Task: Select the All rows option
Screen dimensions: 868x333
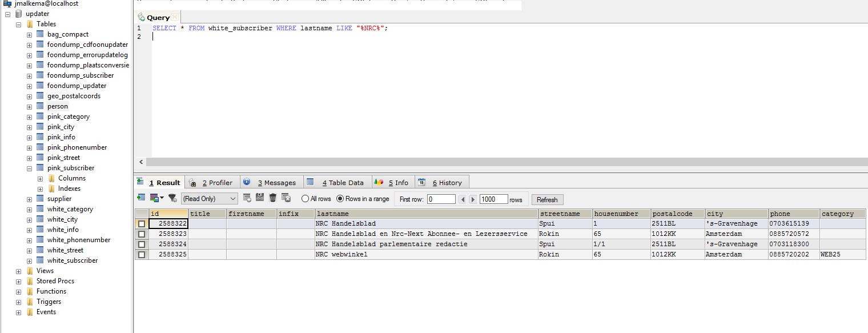Action: click(316, 199)
